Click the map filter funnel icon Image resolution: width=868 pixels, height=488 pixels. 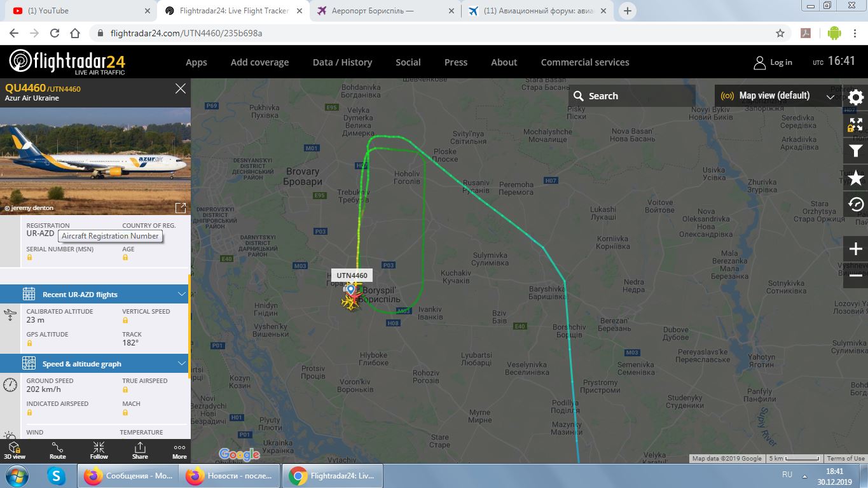pos(856,151)
